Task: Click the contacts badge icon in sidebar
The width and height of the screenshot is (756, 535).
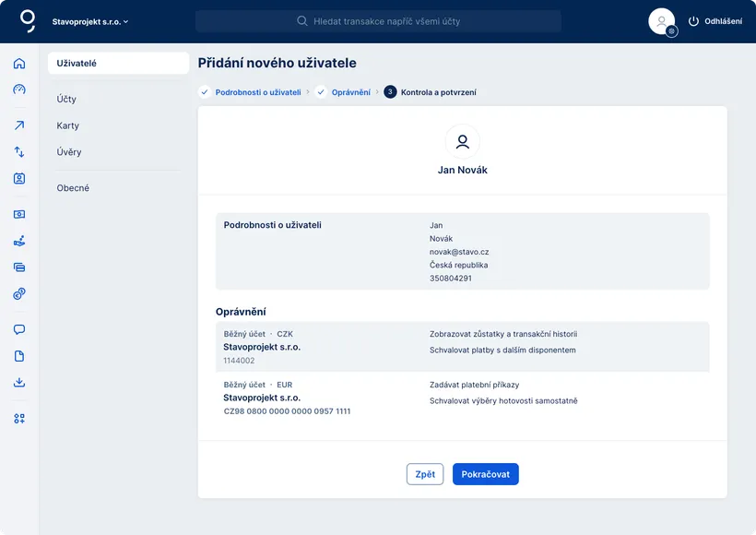Action: 19,179
